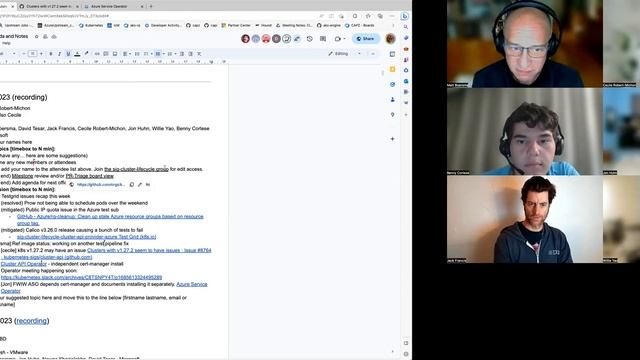Click the add comment toolbar icon
640x360 pixels.
(106, 54)
